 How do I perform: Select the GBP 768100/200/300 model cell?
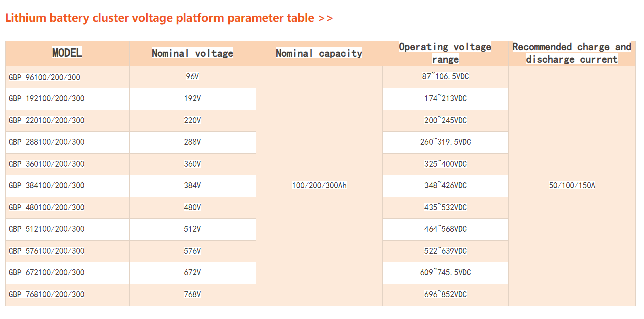point(46,295)
